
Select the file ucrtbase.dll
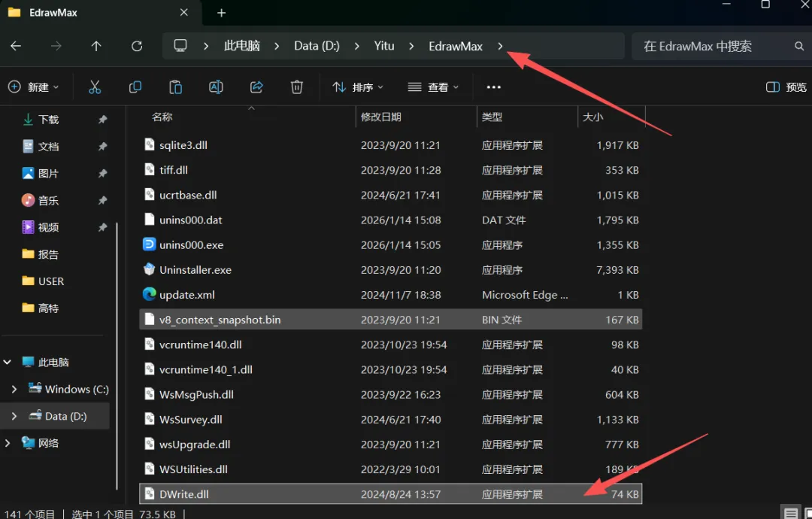pyautogui.click(x=391, y=195)
